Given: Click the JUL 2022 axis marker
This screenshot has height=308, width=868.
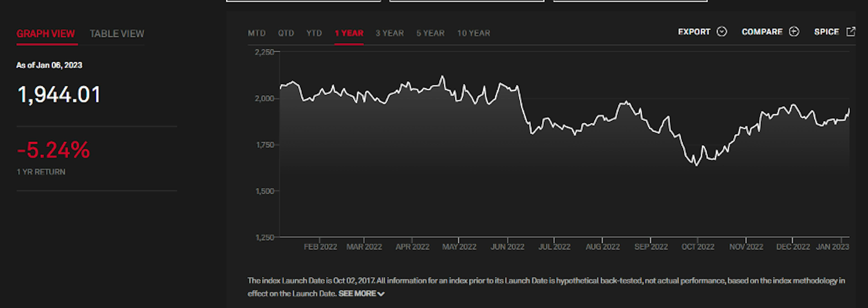Looking at the screenshot, I should click(554, 247).
